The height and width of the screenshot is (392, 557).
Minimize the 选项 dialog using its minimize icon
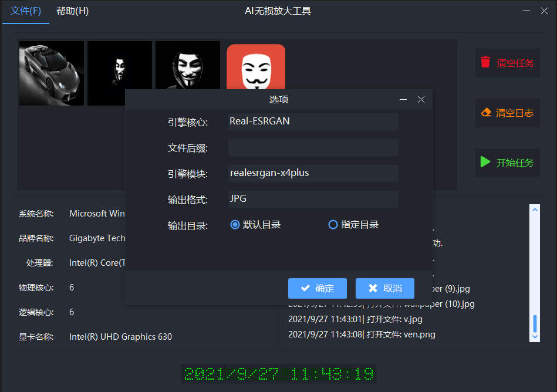tap(403, 99)
